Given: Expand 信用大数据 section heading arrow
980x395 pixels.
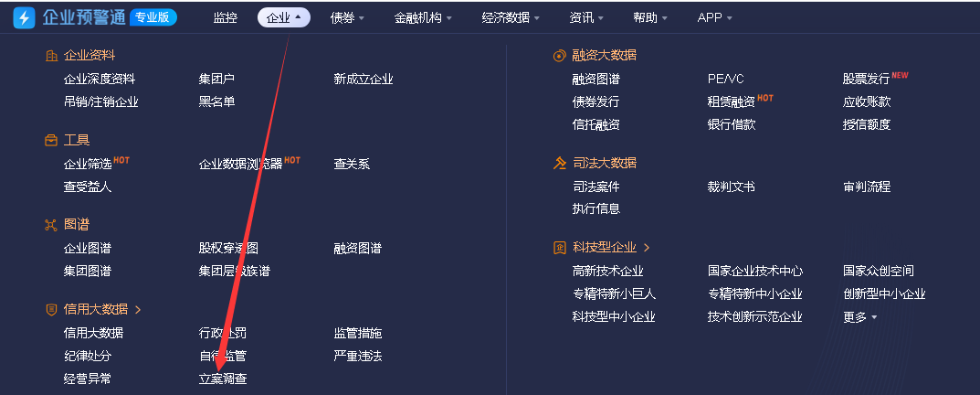Looking at the screenshot, I should click(138, 310).
